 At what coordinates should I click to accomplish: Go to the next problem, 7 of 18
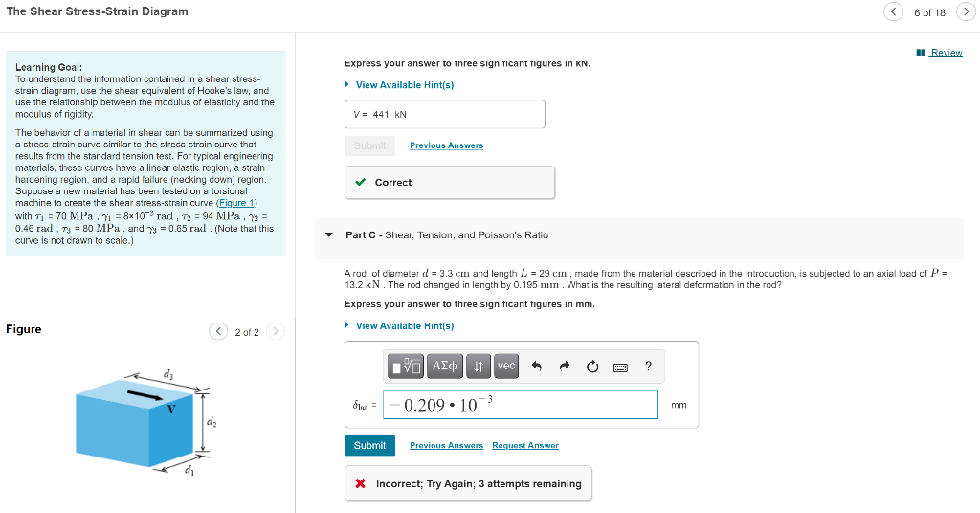click(x=967, y=11)
